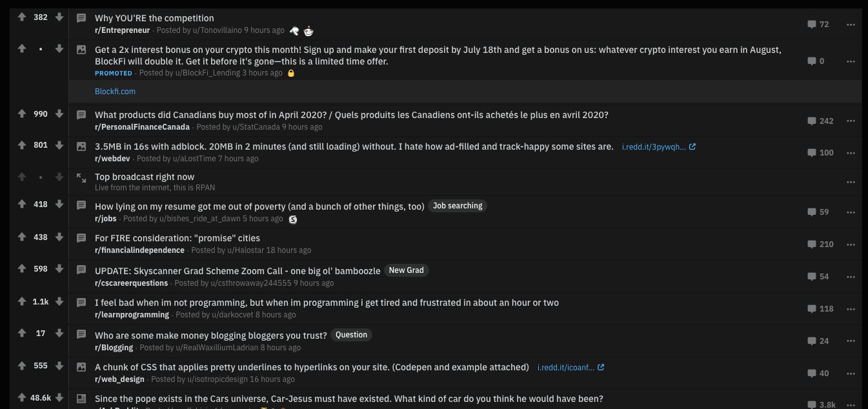The image size is (868, 409).
Task: Click the "Job searching" flair tag
Action: point(457,206)
